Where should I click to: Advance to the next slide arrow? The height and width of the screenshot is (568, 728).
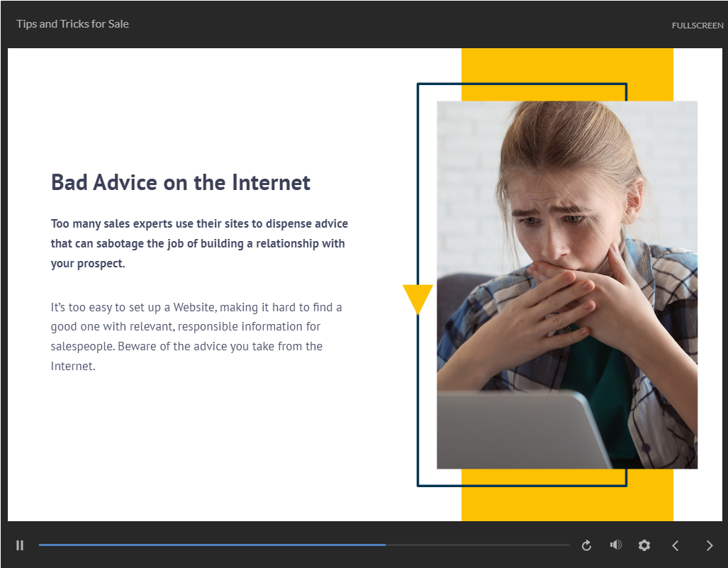(709, 545)
